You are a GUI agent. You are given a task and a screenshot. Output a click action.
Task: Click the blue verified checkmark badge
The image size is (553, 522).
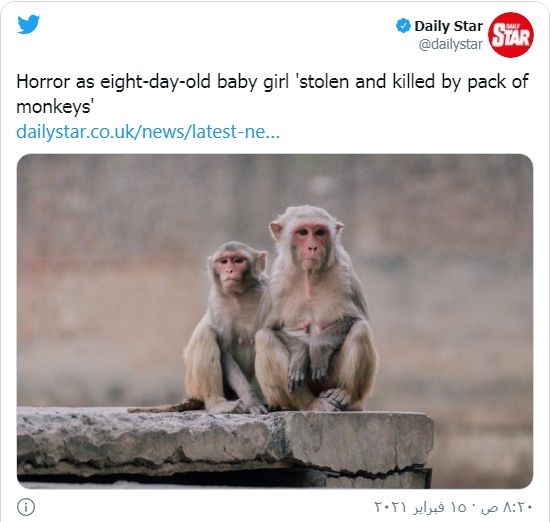403,26
